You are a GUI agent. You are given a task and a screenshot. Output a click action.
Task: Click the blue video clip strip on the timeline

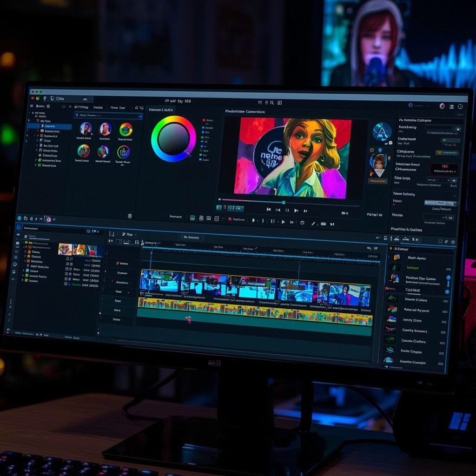click(x=255, y=288)
